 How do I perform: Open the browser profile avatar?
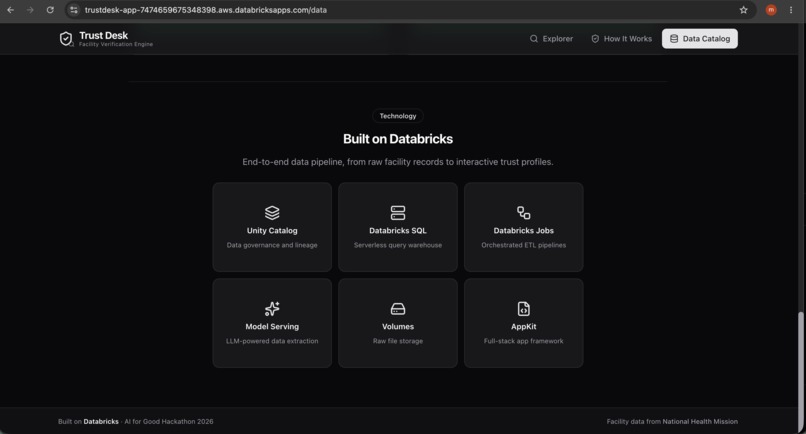771,10
